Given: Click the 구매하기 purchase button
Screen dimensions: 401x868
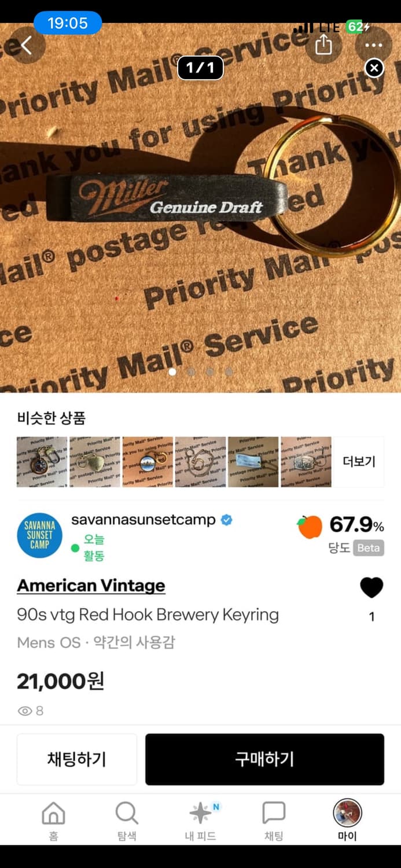Looking at the screenshot, I should point(264,759).
